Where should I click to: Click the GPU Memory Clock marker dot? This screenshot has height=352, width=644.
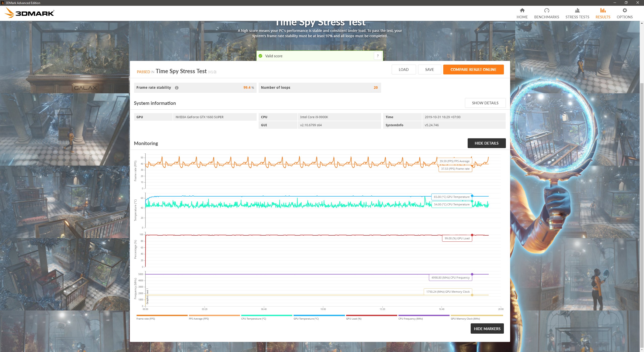(472, 295)
